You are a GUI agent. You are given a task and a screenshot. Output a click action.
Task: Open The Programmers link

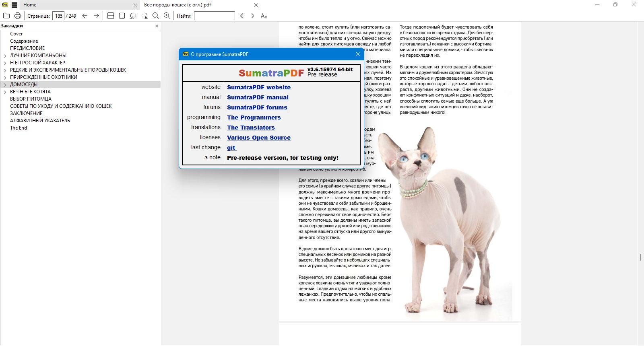tap(254, 117)
